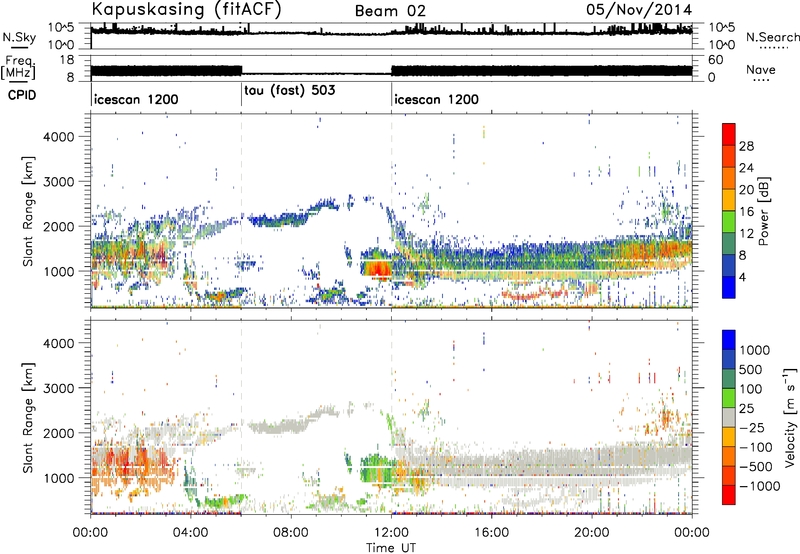Click 'Slant Range [km]' label of velocity panel
This screenshot has width=800, height=554.
point(28,417)
